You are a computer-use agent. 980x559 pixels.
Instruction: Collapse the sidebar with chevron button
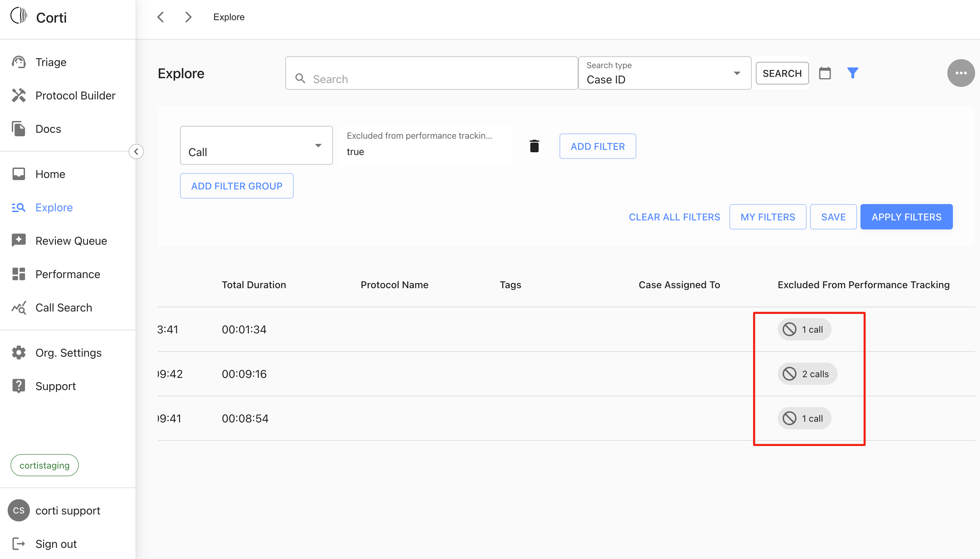coord(136,152)
